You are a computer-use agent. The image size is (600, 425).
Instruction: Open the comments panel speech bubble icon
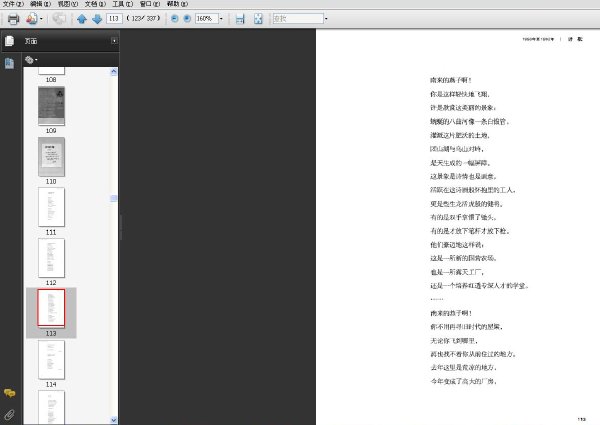(x=10, y=393)
